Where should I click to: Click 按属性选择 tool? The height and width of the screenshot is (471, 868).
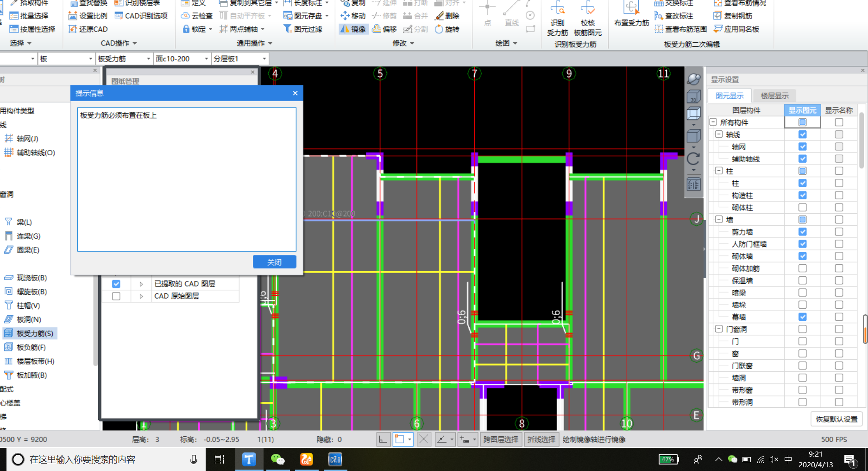[x=32, y=29]
